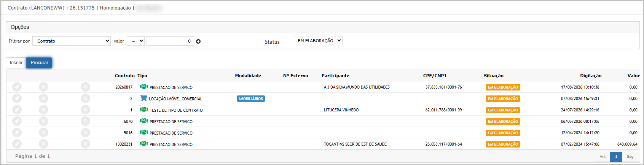
Task: Focus the filter value input field
Action: [170, 41]
